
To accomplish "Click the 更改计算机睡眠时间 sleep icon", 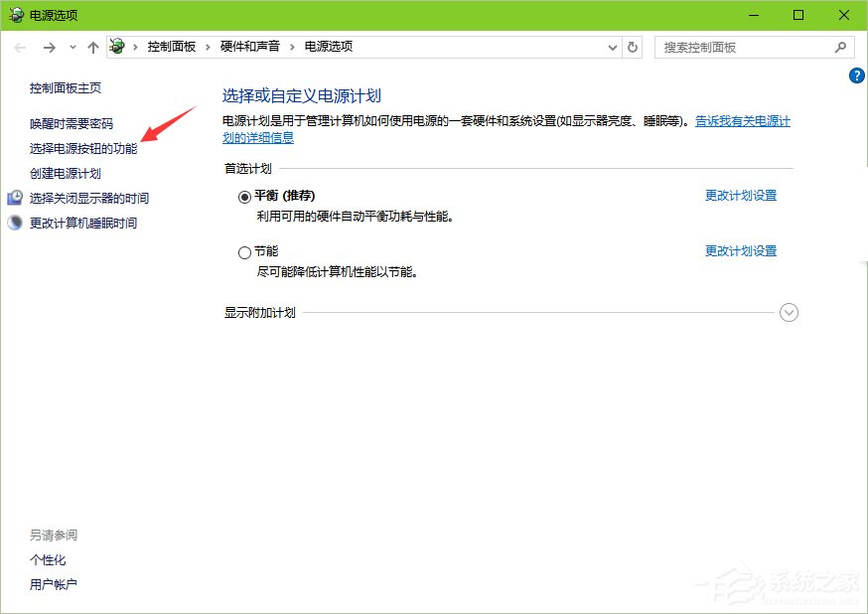I will [14, 222].
